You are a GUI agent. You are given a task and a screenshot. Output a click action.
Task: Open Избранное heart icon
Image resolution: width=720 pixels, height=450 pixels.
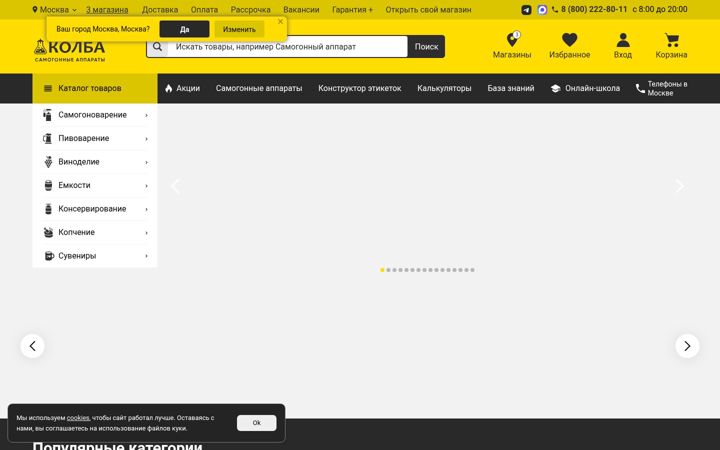569,40
